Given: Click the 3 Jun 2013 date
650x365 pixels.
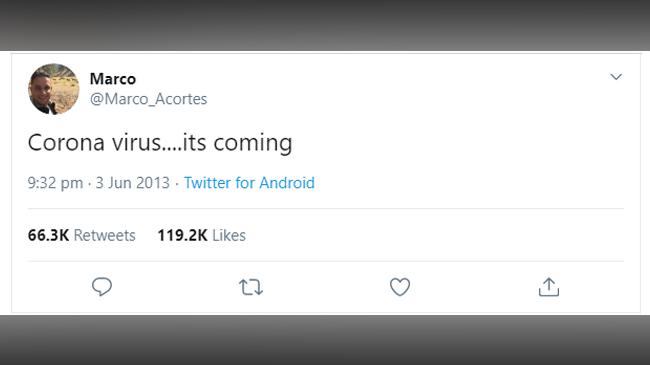Looking at the screenshot, I should (x=133, y=183).
